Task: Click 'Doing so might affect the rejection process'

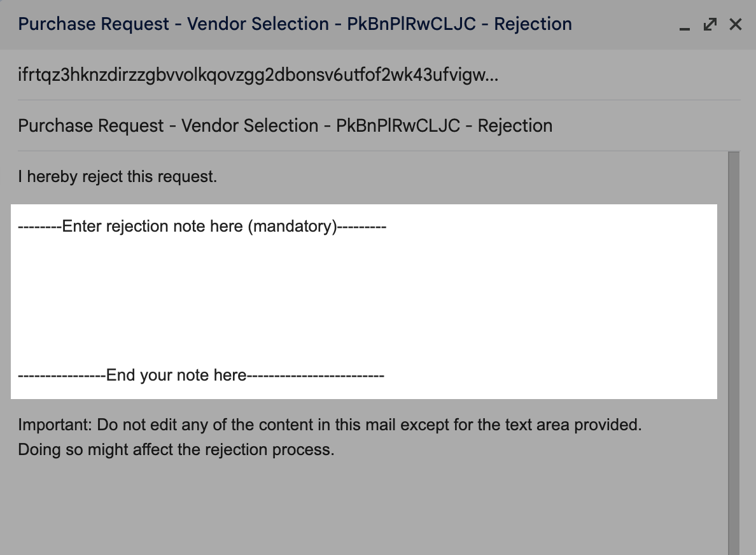Action: (x=176, y=449)
